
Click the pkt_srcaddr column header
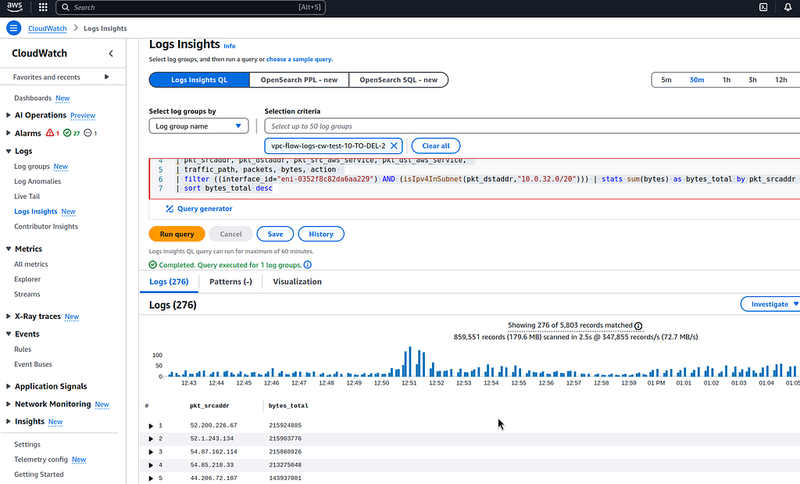[209, 406]
